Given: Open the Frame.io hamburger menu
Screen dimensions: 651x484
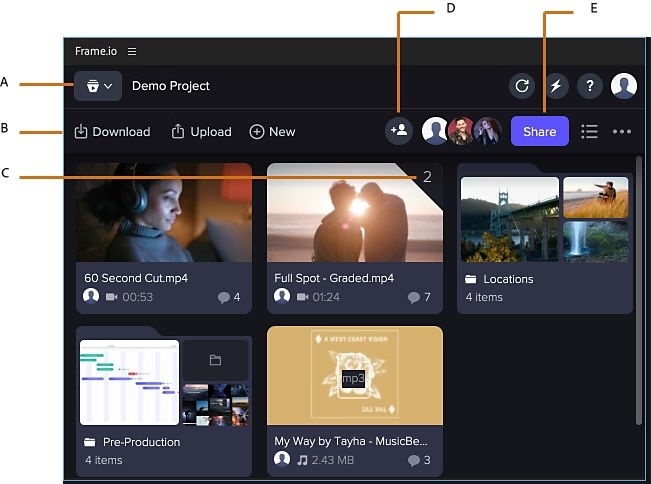Looking at the screenshot, I should (132, 51).
